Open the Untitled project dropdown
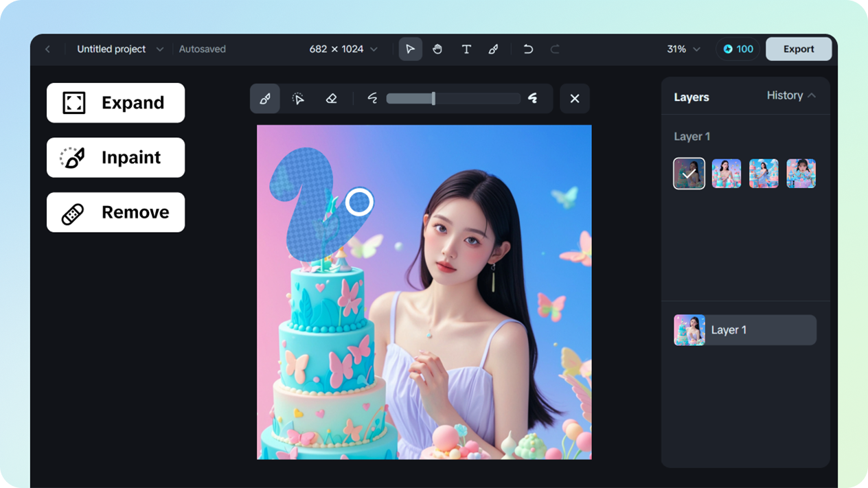The width and height of the screenshot is (868, 488). coord(160,49)
